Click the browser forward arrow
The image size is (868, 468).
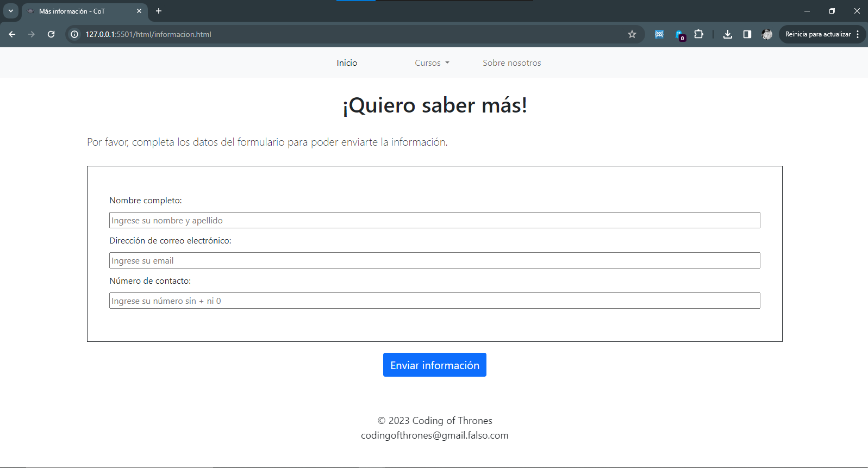point(32,34)
